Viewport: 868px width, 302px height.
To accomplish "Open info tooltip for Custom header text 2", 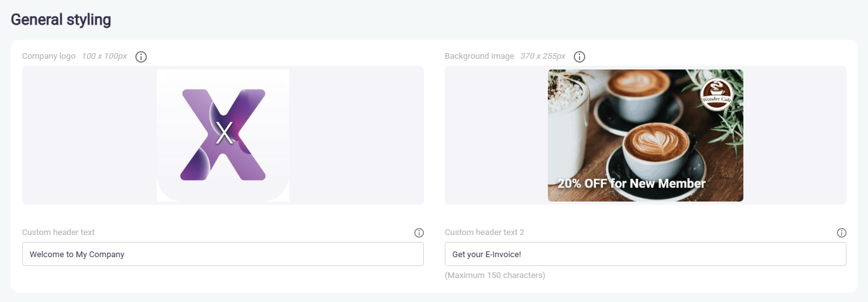I will tap(841, 233).
